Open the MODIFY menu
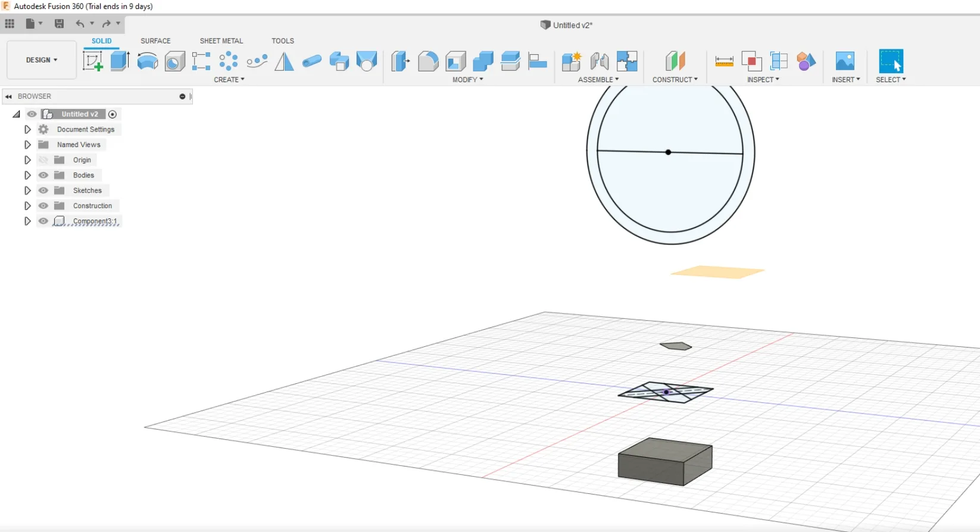 click(x=468, y=80)
